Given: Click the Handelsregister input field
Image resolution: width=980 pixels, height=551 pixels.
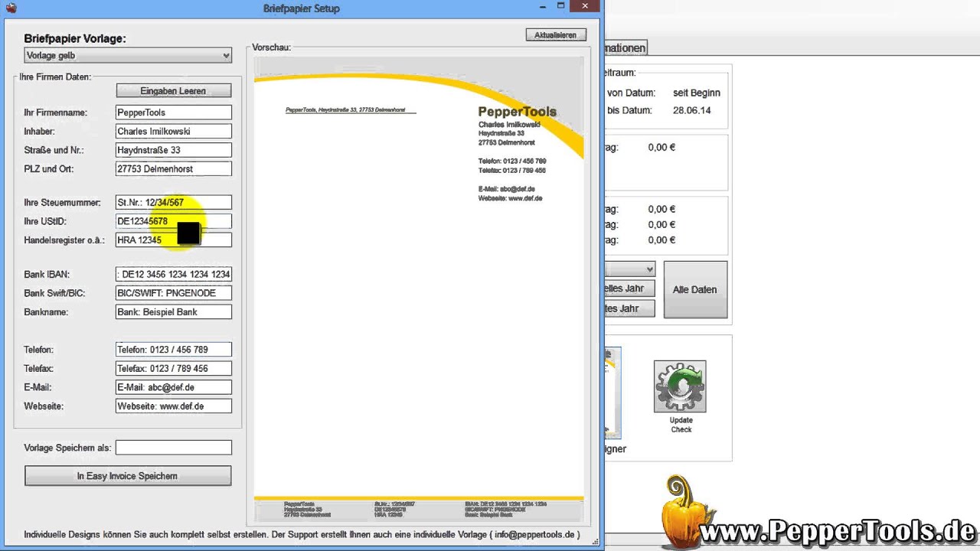Looking at the screenshot, I should click(x=174, y=240).
